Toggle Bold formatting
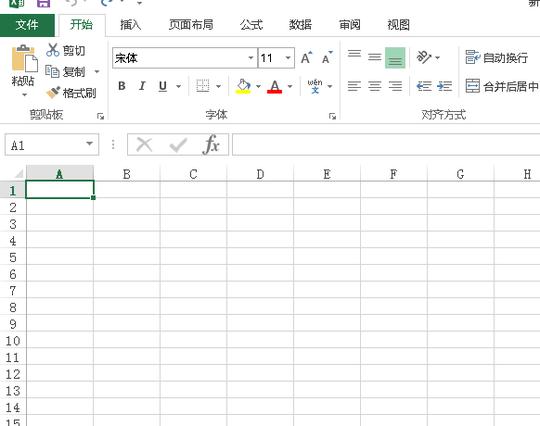 point(122,86)
